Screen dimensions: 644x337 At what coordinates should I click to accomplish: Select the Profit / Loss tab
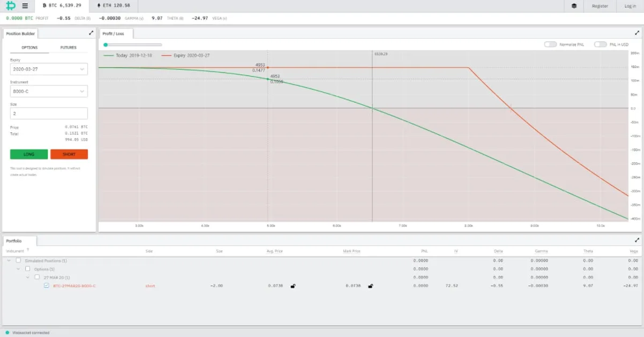pos(116,33)
